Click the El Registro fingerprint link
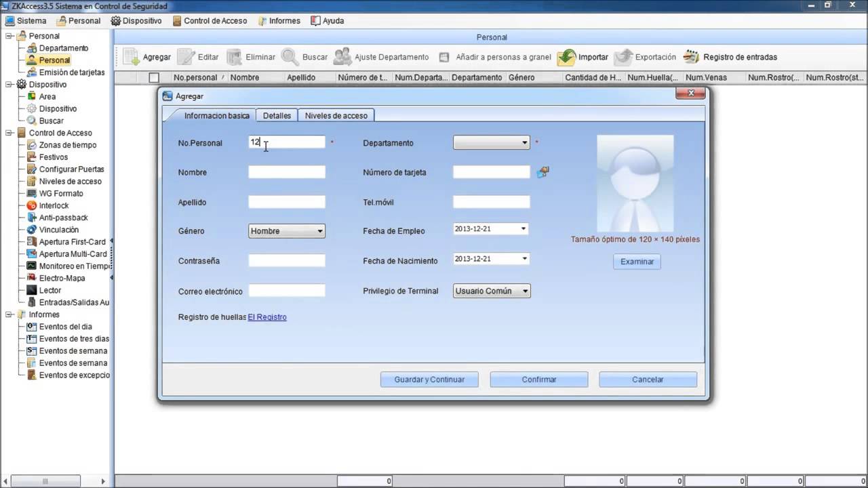This screenshot has width=868, height=488. (267, 317)
